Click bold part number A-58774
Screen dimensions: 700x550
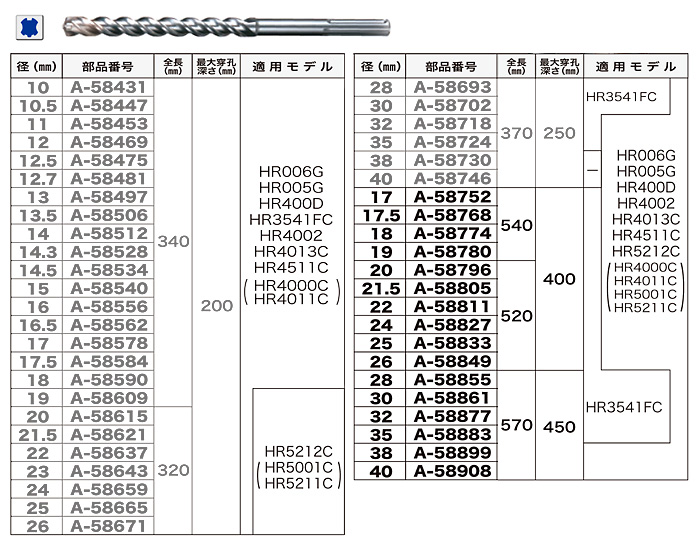pos(453,234)
